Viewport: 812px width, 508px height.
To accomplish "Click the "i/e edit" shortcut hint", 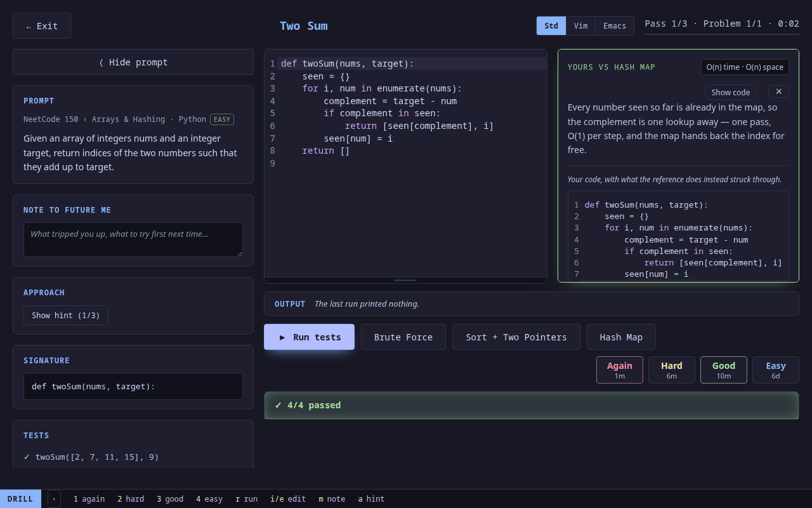I will pos(288,499).
